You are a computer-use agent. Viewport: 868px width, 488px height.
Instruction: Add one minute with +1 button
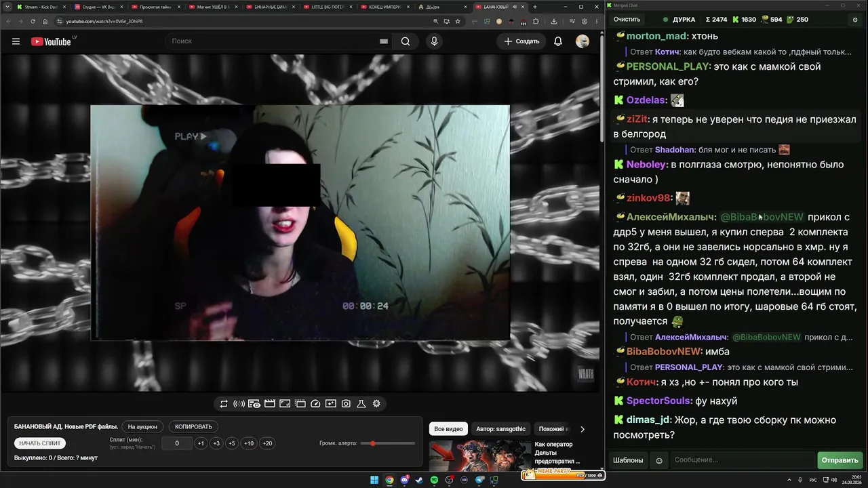(201, 443)
